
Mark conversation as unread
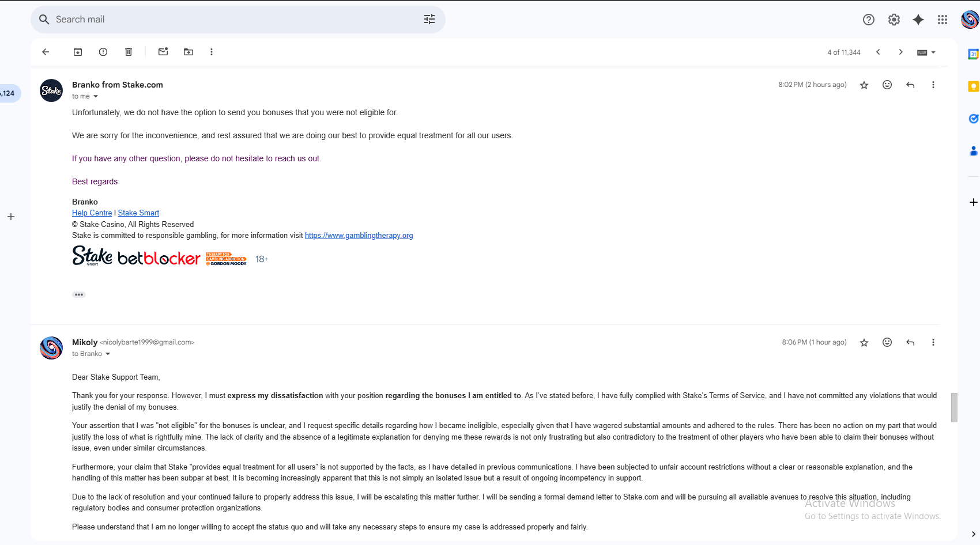point(163,52)
